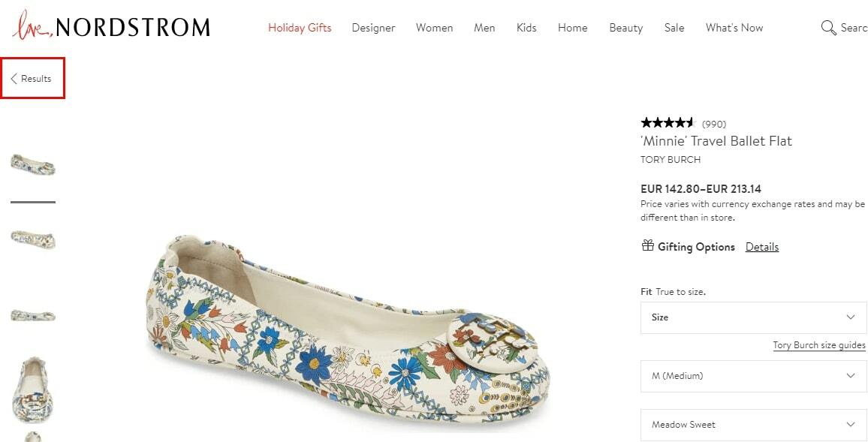Open the Holiday Gifts menu
This screenshot has width=868, height=442.
point(300,28)
